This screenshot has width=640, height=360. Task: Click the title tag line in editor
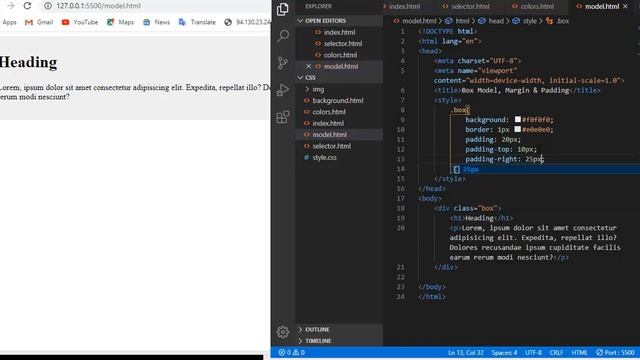point(517,90)
